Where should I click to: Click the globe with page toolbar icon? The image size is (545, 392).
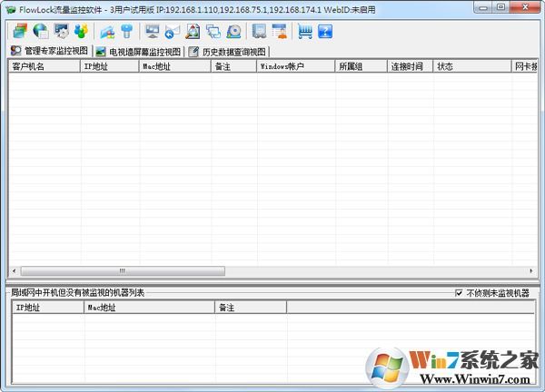[41, 31]
